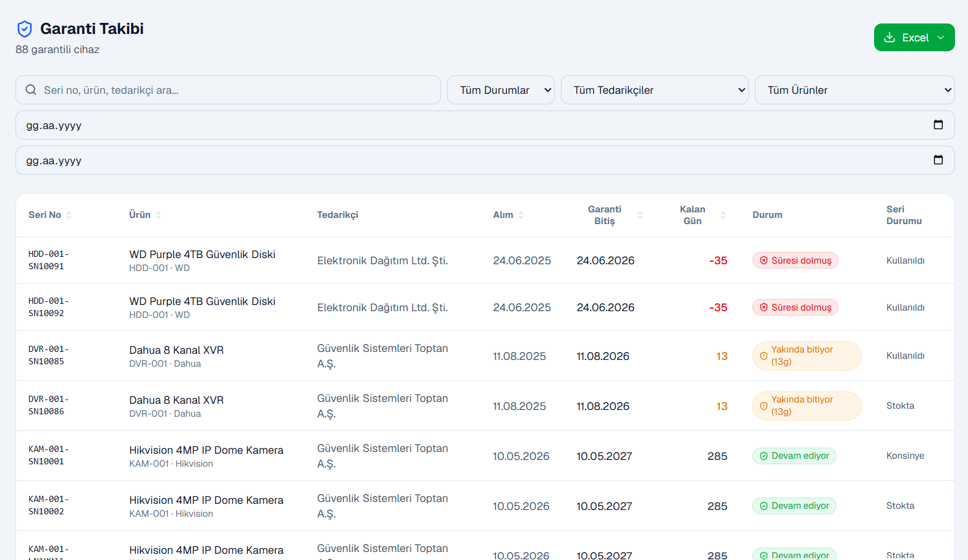The height and width of the screenshot is (560, 968).
Task: Select serial number KAM-001-SN10002
Action: click(x=49, y=505)
